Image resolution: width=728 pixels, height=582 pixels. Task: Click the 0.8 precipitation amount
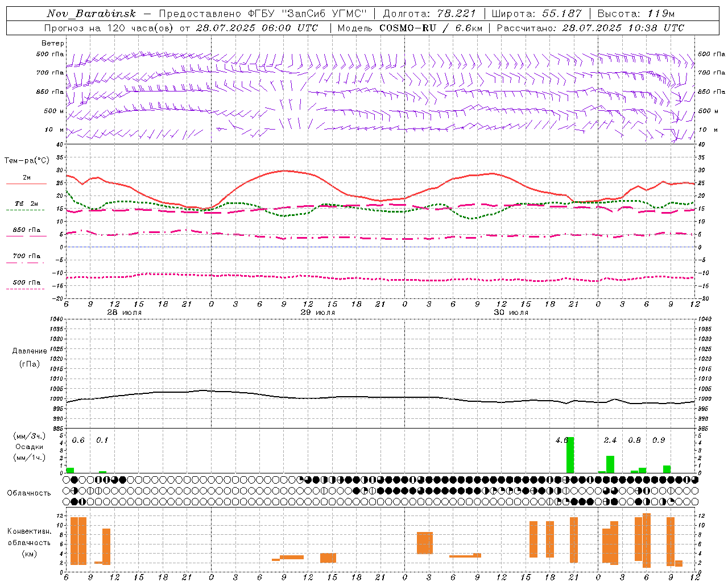pyautogui.click(x=634, y=440)
